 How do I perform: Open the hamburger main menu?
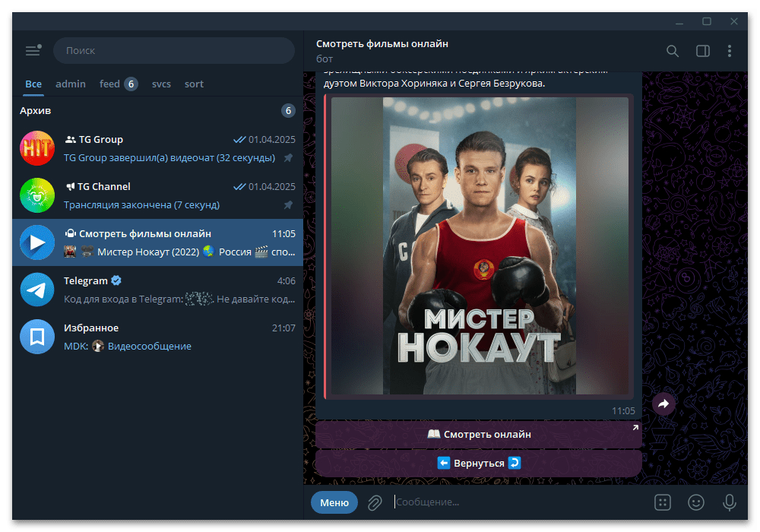(x=33, y=50)
